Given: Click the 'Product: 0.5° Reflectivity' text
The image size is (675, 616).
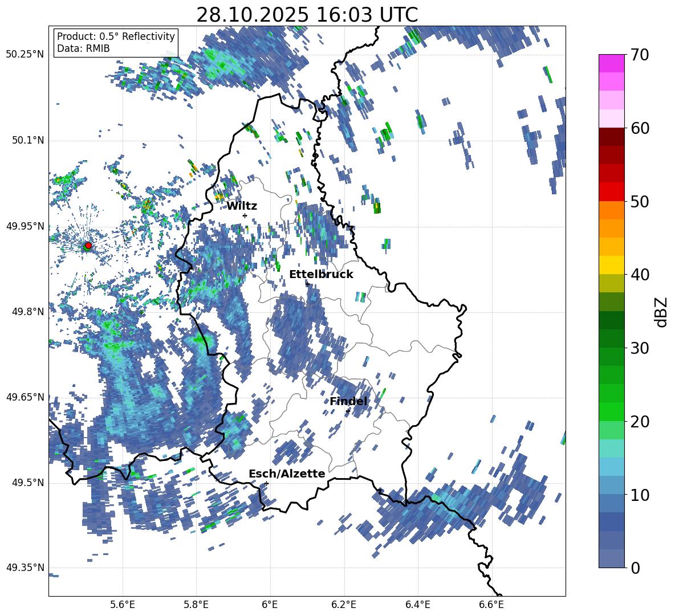Looking at the screenshot, I should tap(116, 36).
